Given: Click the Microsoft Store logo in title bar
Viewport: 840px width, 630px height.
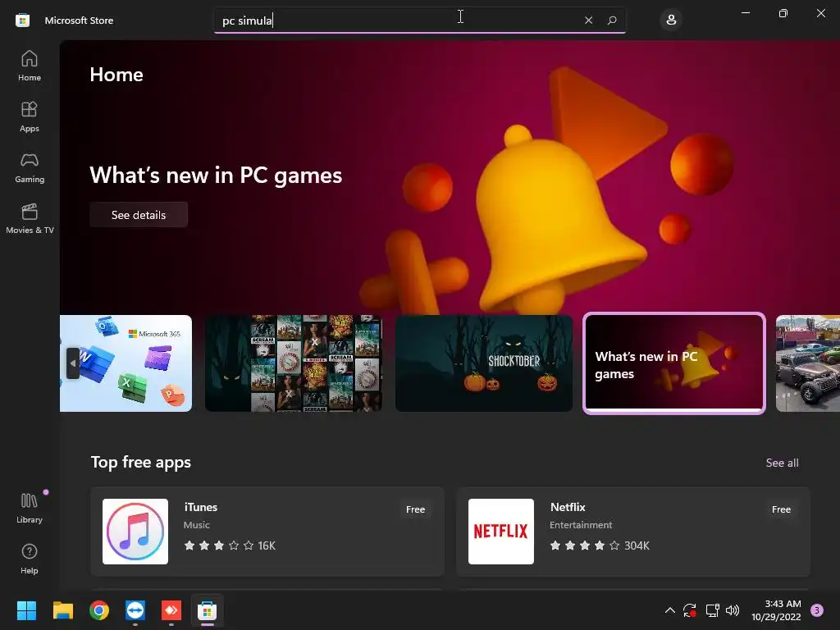Looking at the screenshot, I should point(22,21).
